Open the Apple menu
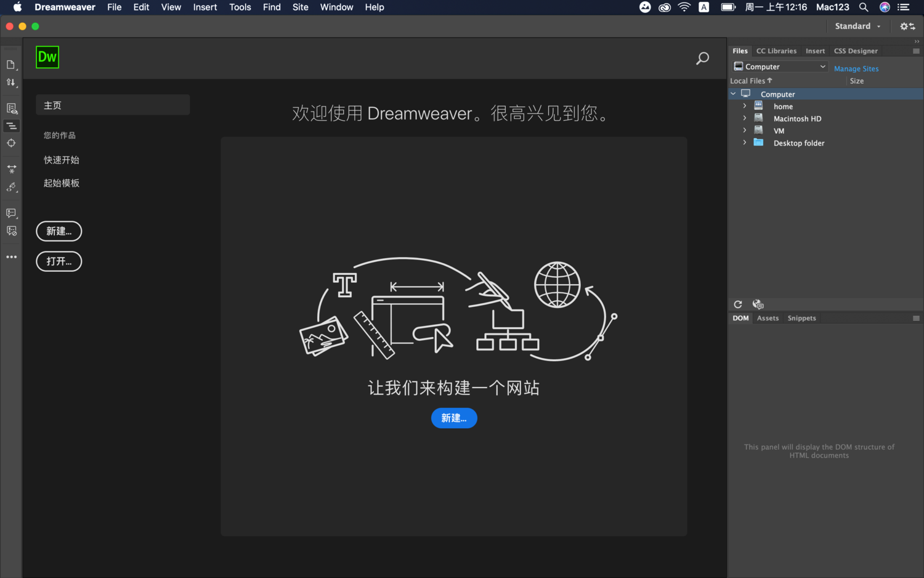 coord(17,7)
